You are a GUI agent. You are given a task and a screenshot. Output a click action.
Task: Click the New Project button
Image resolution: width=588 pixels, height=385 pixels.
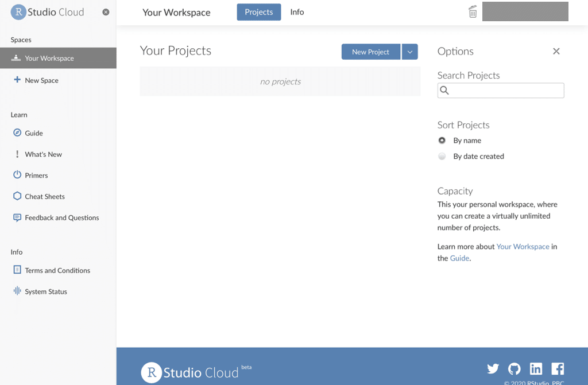point(370,51)
